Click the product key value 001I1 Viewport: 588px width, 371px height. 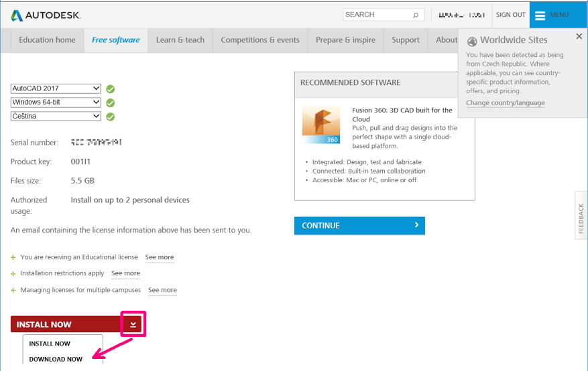80,162
